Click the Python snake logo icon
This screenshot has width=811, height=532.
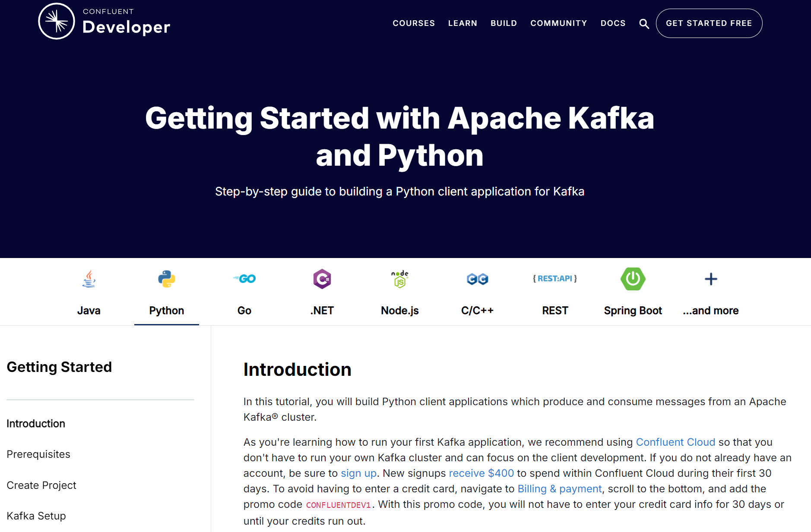click(x=167, y=279)
